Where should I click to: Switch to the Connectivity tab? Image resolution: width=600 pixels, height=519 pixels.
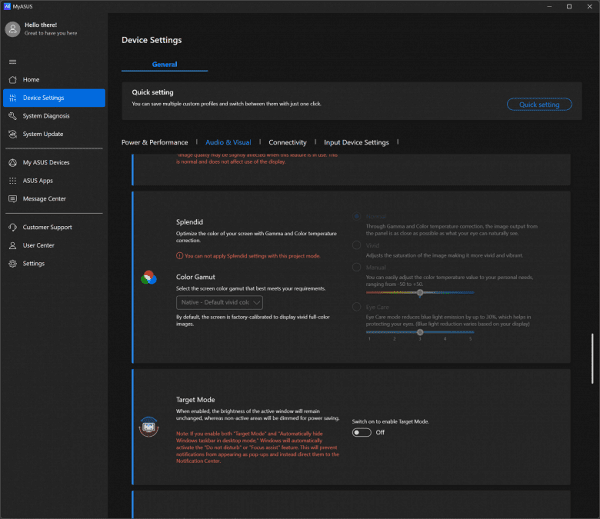click(287, 143)
